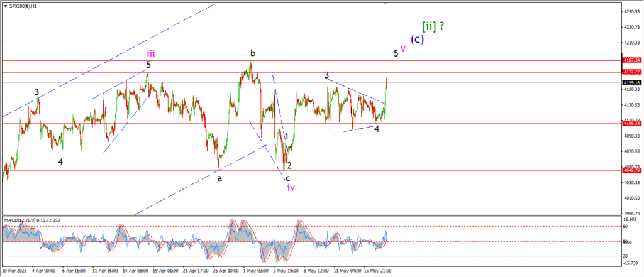Click the 30 Mar 2023 date on time axis
Image resolution: width=644 pixels, height=277 pixels.
[14, 271]
